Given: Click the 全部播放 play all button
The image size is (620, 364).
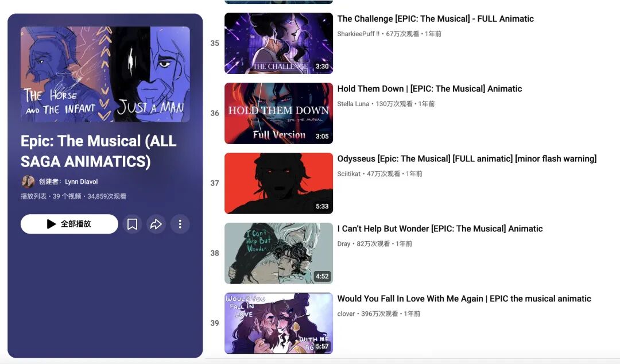Looking at the screenshot, I should tap(69, 224).
